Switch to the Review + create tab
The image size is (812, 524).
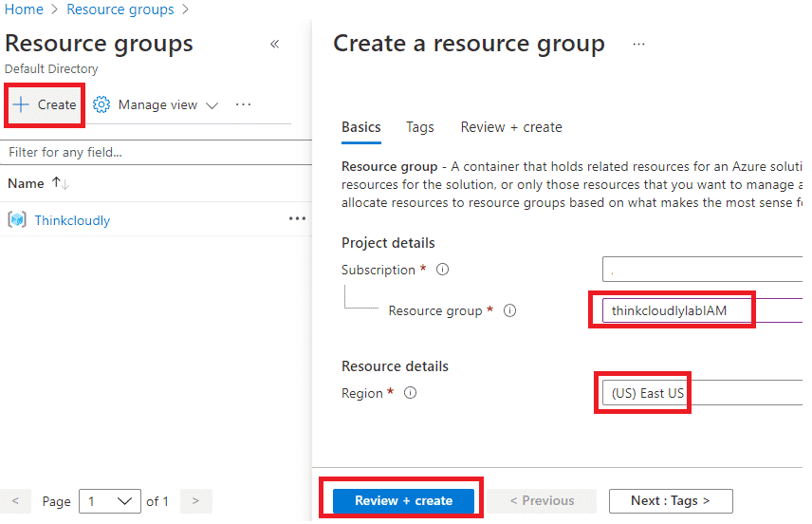(x=511, y=127)
